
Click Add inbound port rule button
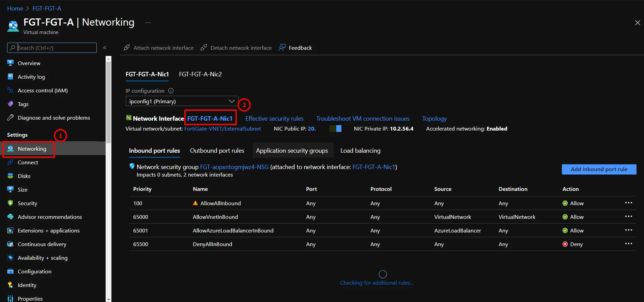(x=599, y=169)
